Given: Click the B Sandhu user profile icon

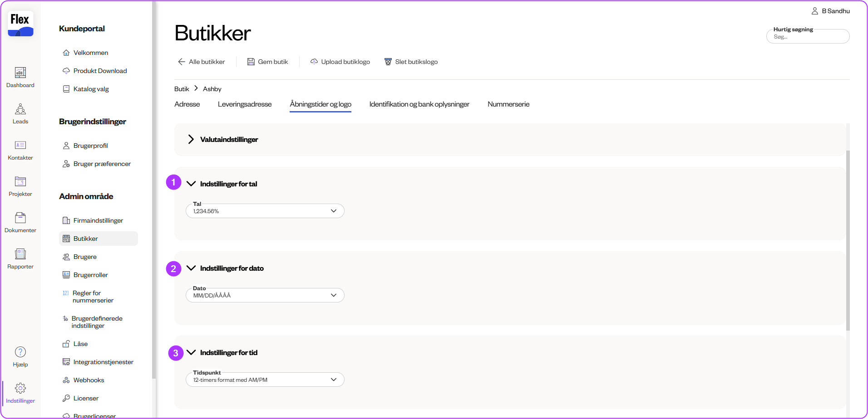Looking at the screenshot, I should pyautogui.click(x=814, y=11).
